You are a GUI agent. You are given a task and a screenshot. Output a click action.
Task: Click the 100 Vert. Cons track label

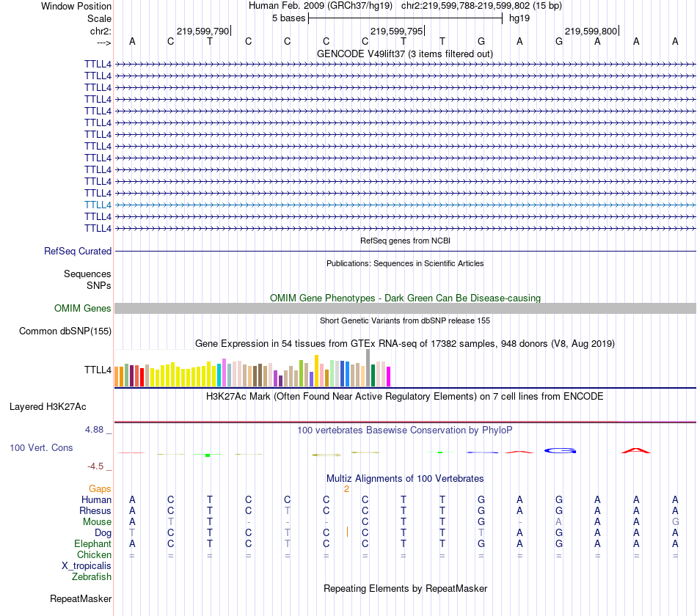41,447
